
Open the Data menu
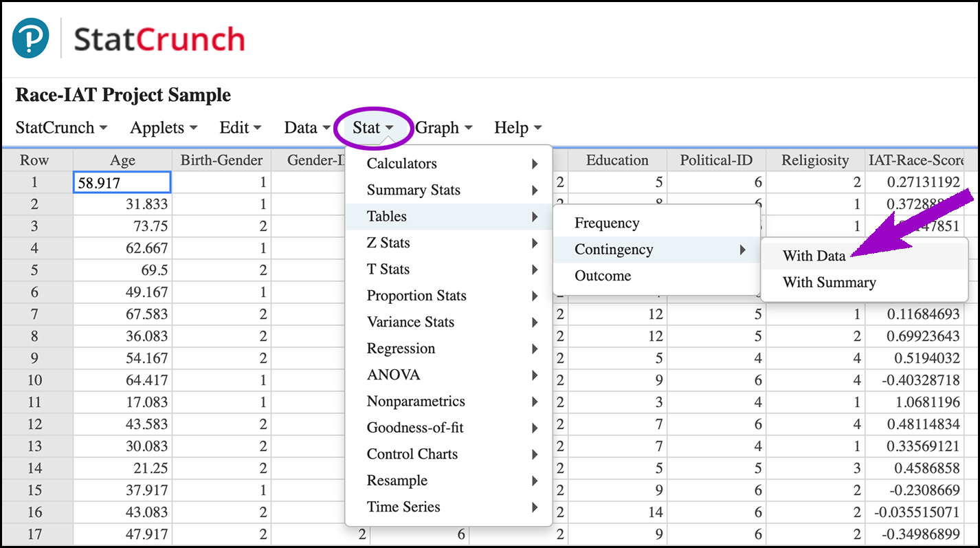(x=307, y=127)
